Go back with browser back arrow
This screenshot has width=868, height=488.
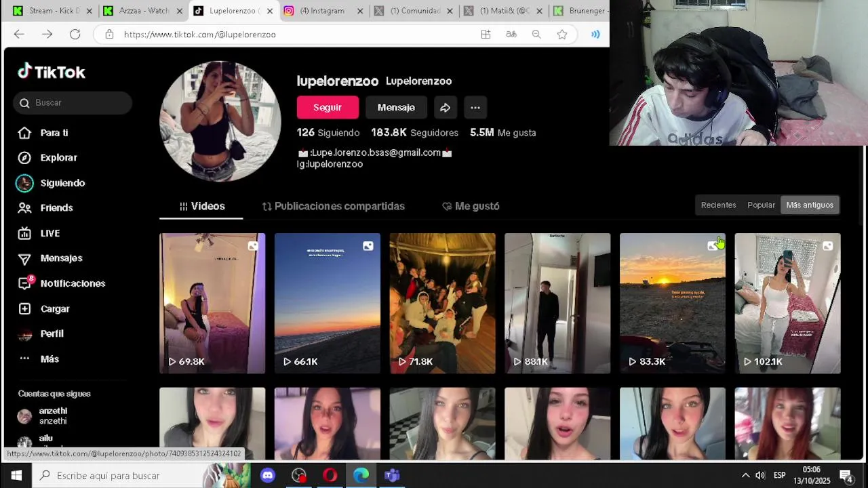point(19,35)
